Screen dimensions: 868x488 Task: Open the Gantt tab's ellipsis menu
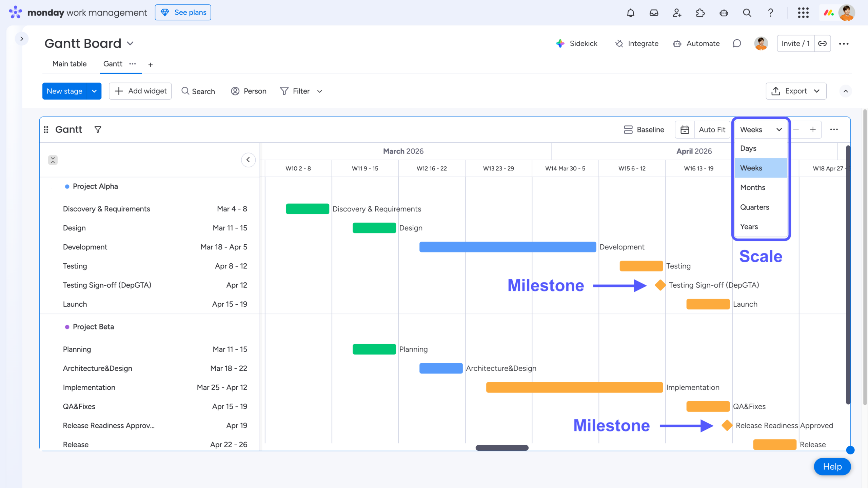[x=133, y=64]
